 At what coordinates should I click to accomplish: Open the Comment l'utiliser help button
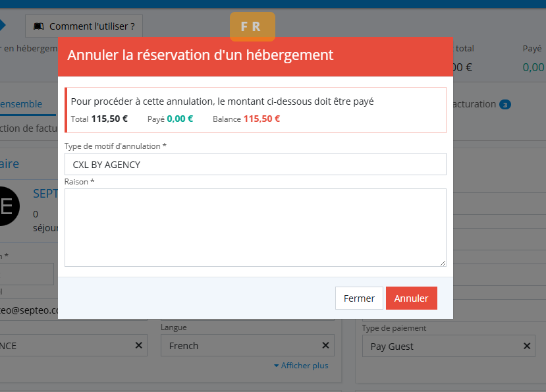coord(84,26)
